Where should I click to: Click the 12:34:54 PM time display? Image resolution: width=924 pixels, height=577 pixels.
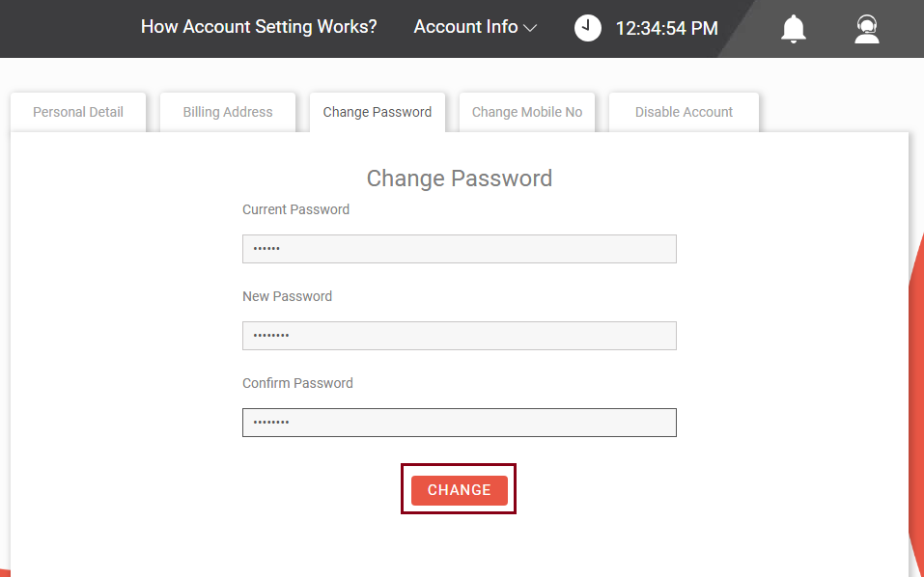point(666,28)
